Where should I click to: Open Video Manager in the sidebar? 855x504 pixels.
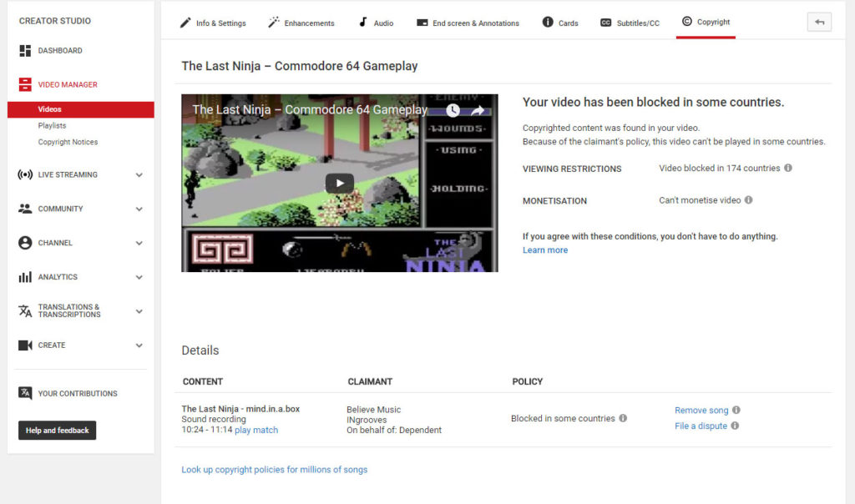coord(68,84)
